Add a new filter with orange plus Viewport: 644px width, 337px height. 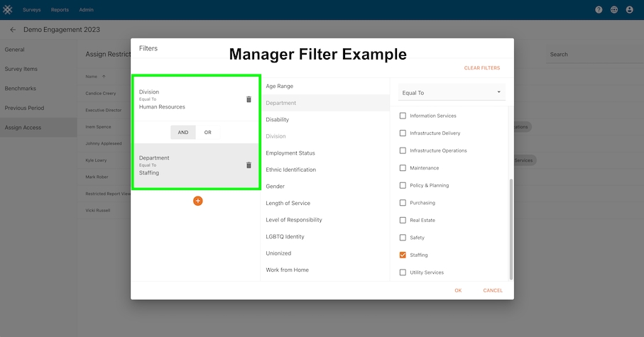click(x=197, y=201)
